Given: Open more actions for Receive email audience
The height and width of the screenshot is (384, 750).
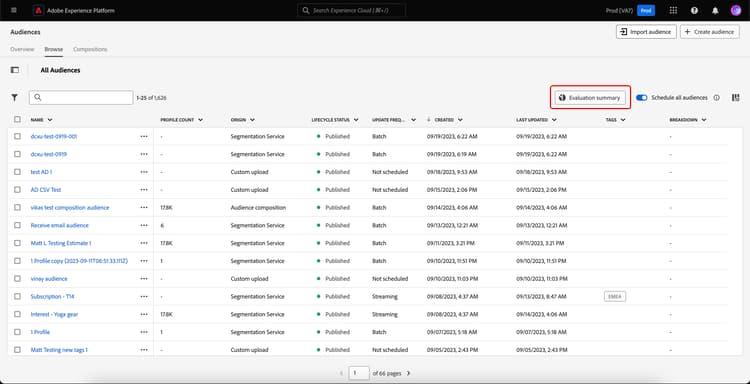Looking at the screenshot, I should point(144,225).
